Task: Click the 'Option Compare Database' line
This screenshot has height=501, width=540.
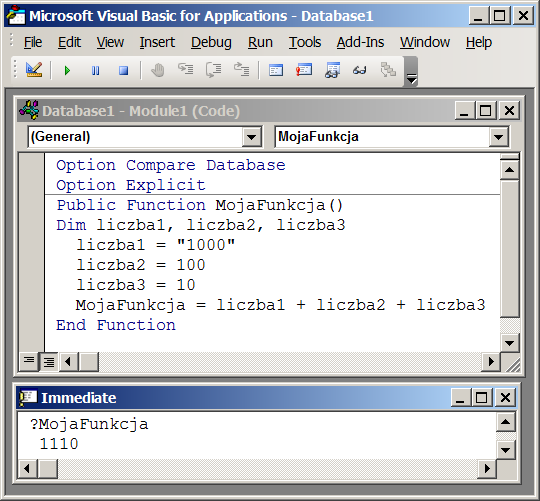Action: 171,165
